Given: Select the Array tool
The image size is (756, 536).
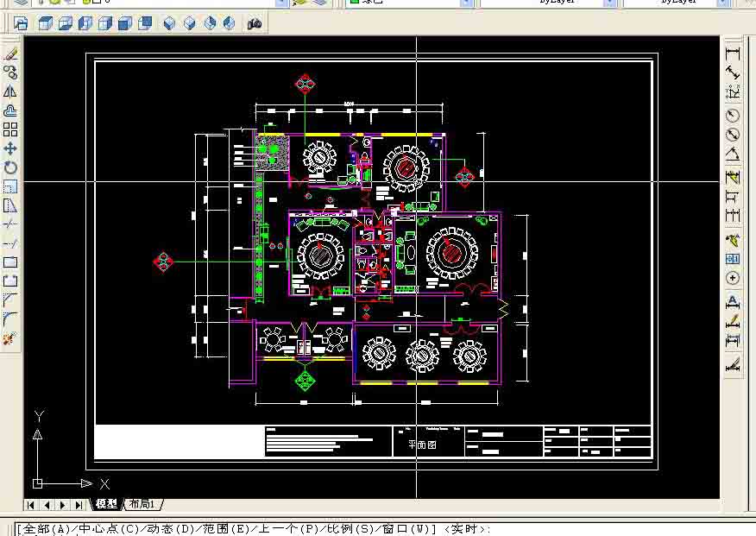Looking at the screenshot, I should [10, 129].
